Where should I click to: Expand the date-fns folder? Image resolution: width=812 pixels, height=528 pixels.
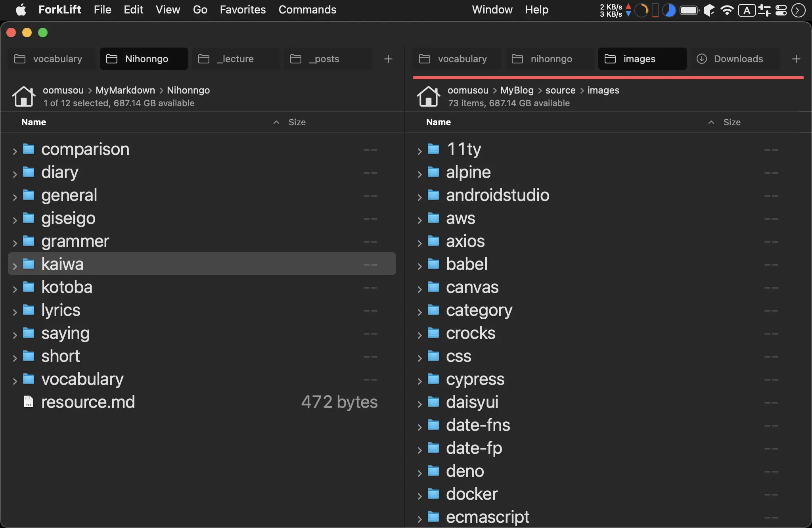coord(419,427)
